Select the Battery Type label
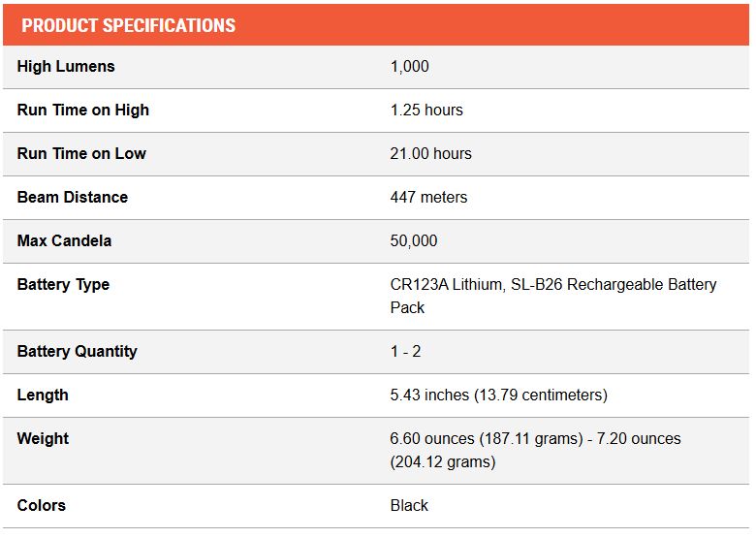Image resolution: width=756 pixels, height=538 pixels. pos(63,285)
